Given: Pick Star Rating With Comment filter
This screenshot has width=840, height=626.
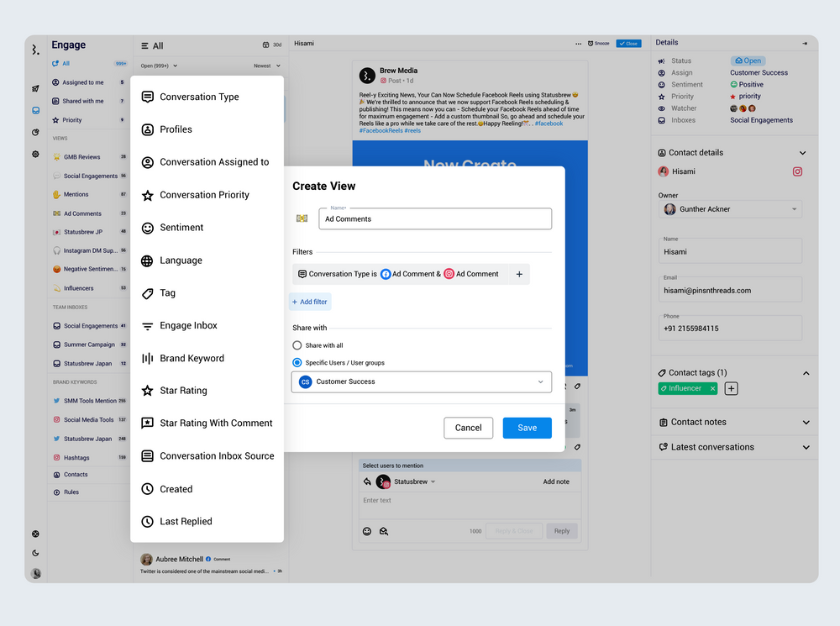Looking at the screenshot, I should (x=207, y=423).
